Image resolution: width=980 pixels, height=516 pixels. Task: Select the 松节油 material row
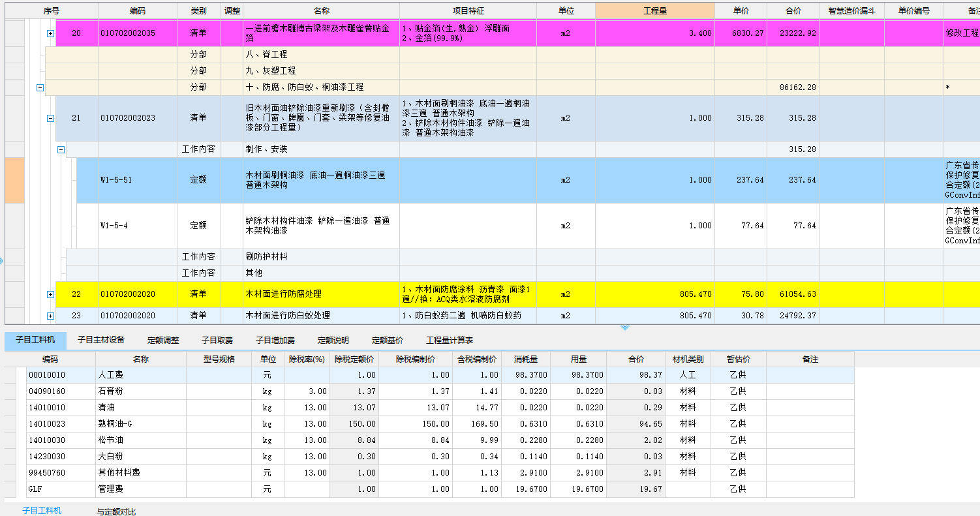[x=440, y=440]
